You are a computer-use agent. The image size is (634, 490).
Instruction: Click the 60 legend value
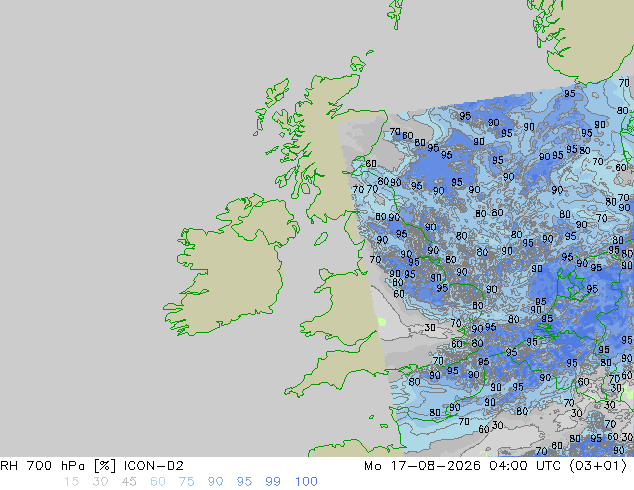pos(158,482)
